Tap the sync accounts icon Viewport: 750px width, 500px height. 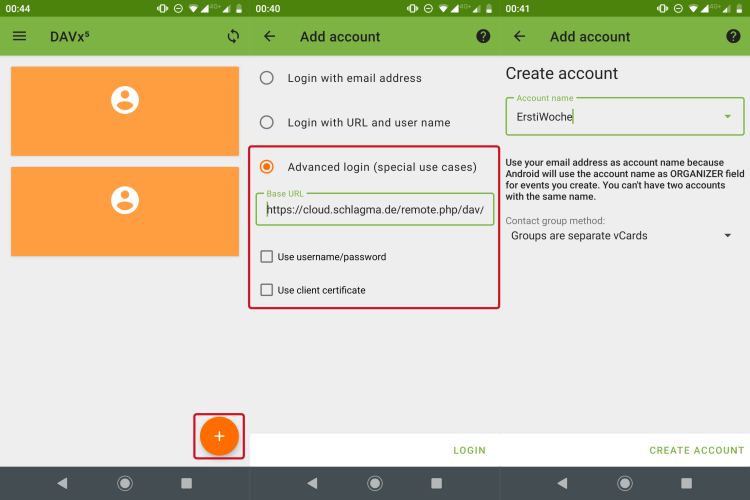coord(233,36)
